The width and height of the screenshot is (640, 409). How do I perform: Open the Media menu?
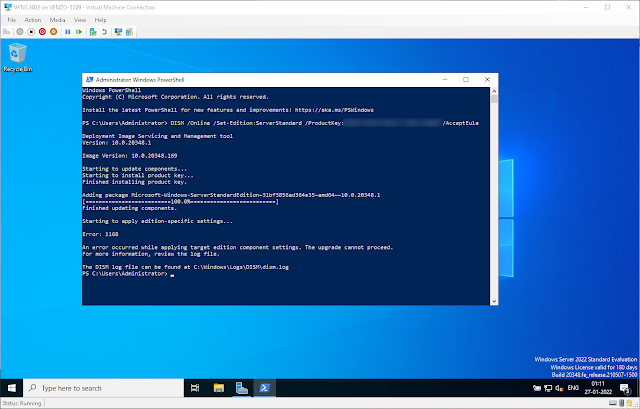tap(58, 20)
